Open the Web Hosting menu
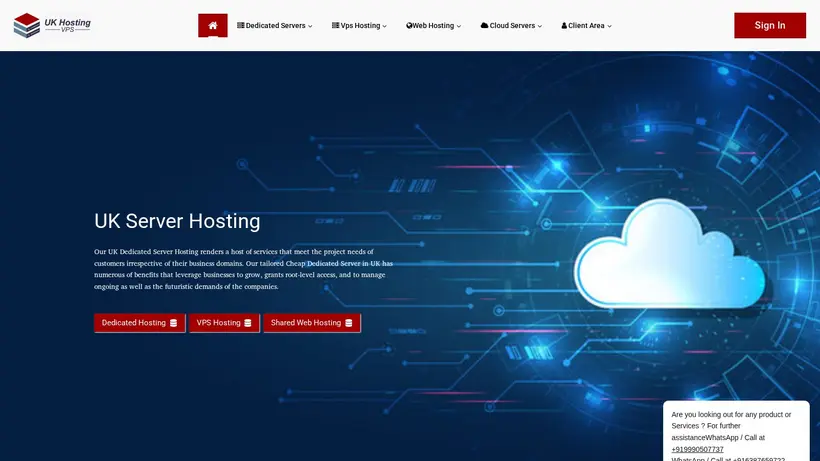 434,26
